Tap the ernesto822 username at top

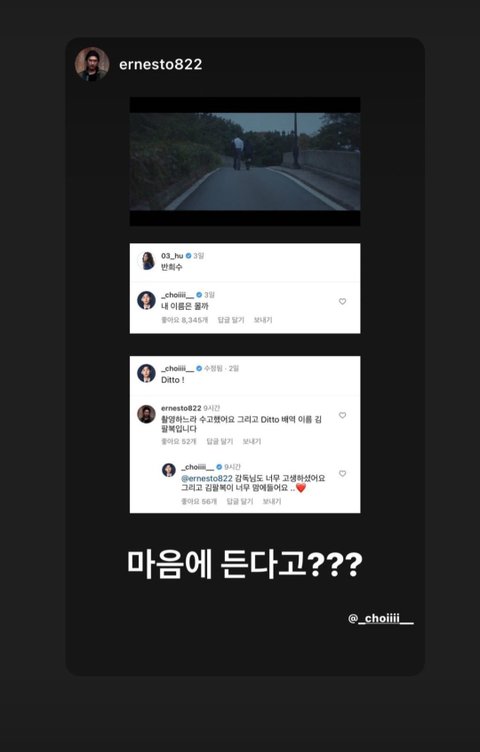click(x=161, y=64)
